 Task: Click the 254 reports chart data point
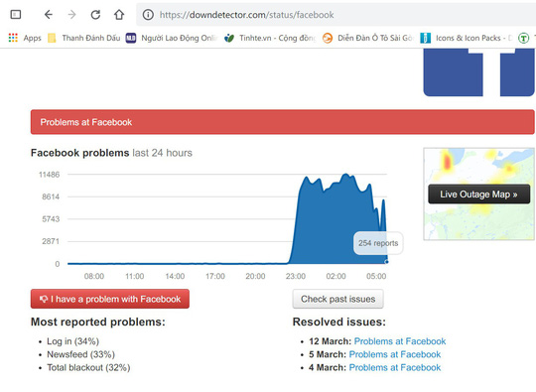click(x=387, y=262)
